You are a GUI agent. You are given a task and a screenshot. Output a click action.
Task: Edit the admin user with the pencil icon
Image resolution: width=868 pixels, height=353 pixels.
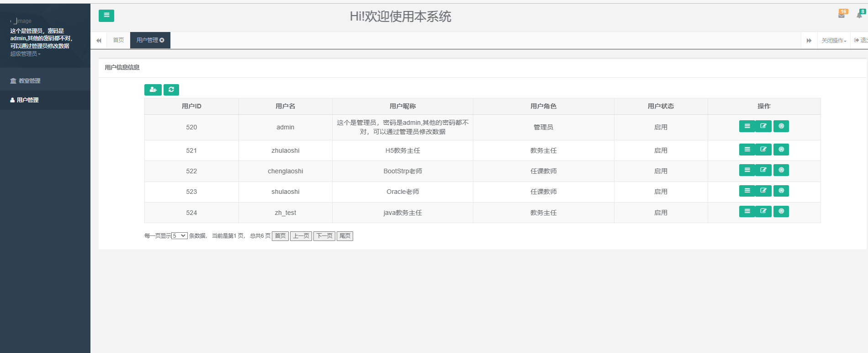coord(763,126)
